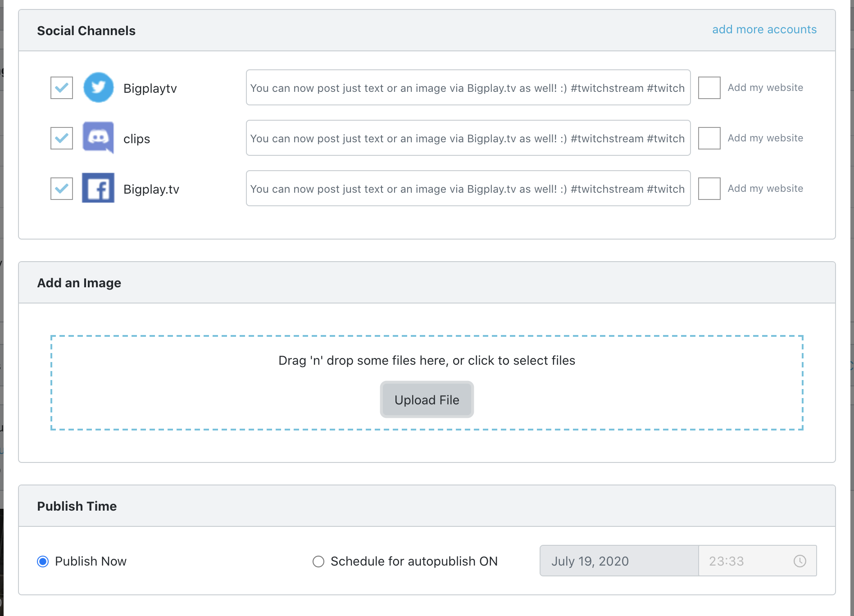Uncheck the clips Discord channel checkbox

pyautogui.click(x=62, y=138)
